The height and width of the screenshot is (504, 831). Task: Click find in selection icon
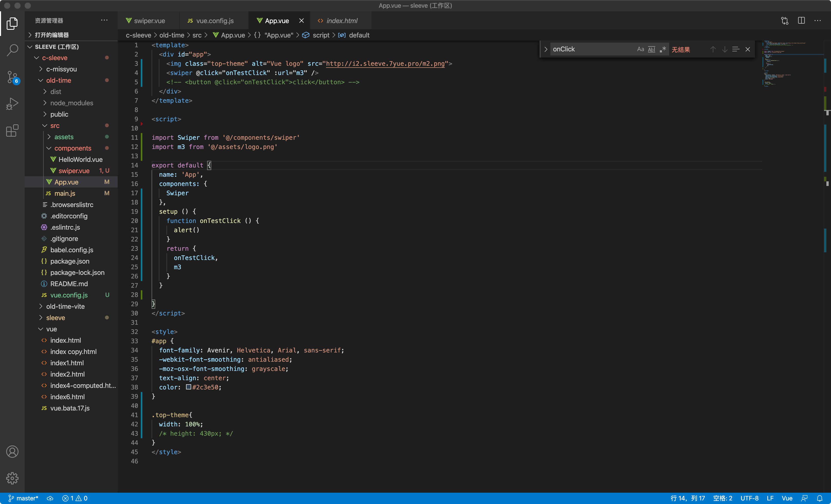click(x=736, y=49)
